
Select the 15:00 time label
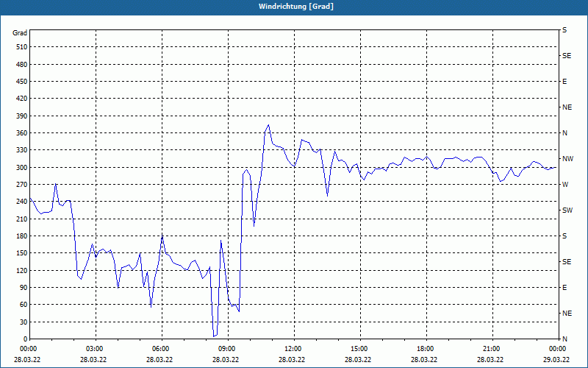tap(358, 349)
